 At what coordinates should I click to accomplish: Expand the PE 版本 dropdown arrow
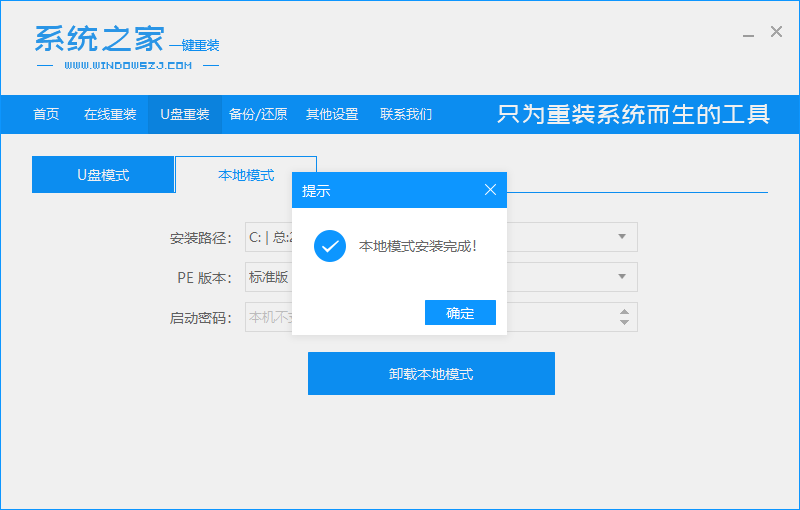click(x=621, y=277)
